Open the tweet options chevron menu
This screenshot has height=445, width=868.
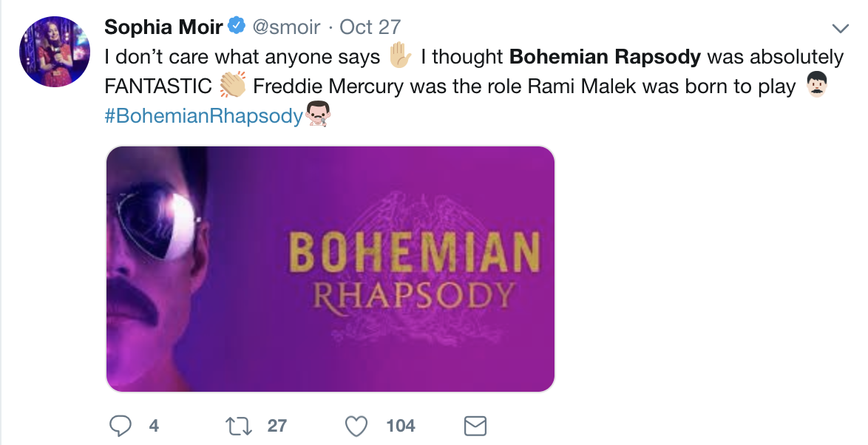point(840,29)
